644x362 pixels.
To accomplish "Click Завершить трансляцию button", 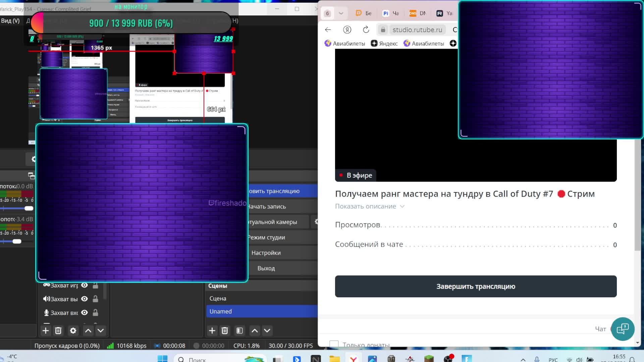I will (475, 286).
